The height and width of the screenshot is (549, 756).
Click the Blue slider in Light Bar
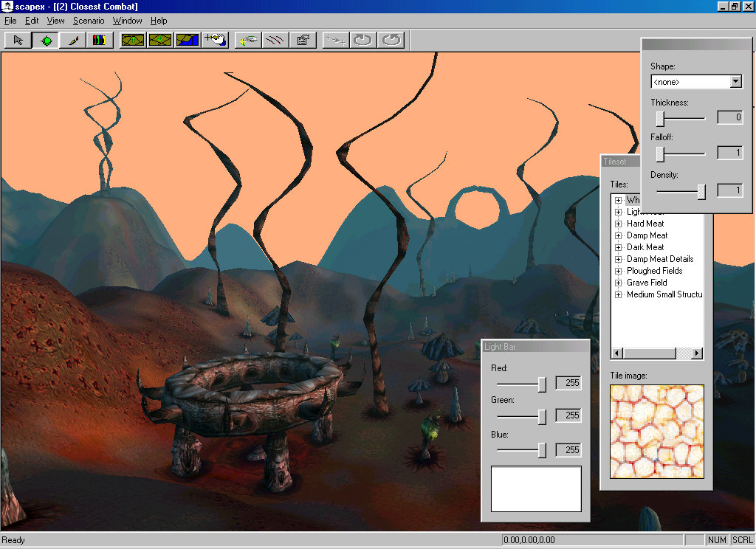tap(542, 450)
